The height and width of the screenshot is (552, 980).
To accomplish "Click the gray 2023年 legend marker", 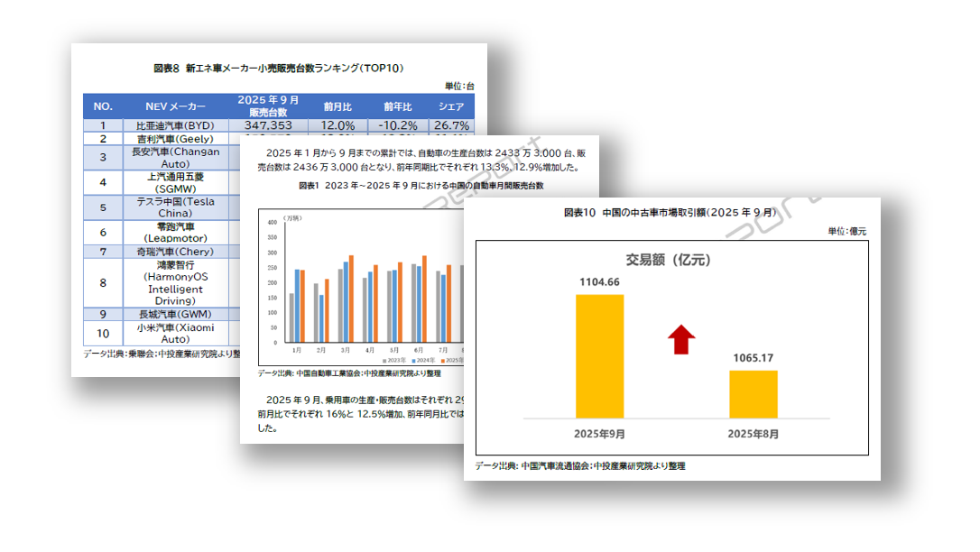I will pos(384,361).
